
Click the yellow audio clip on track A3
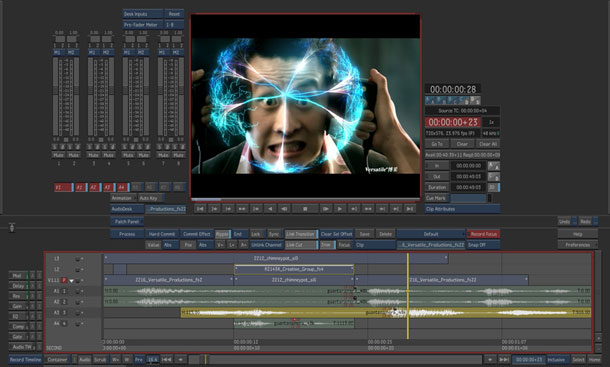pyautogui.click(x=386, y=313)
